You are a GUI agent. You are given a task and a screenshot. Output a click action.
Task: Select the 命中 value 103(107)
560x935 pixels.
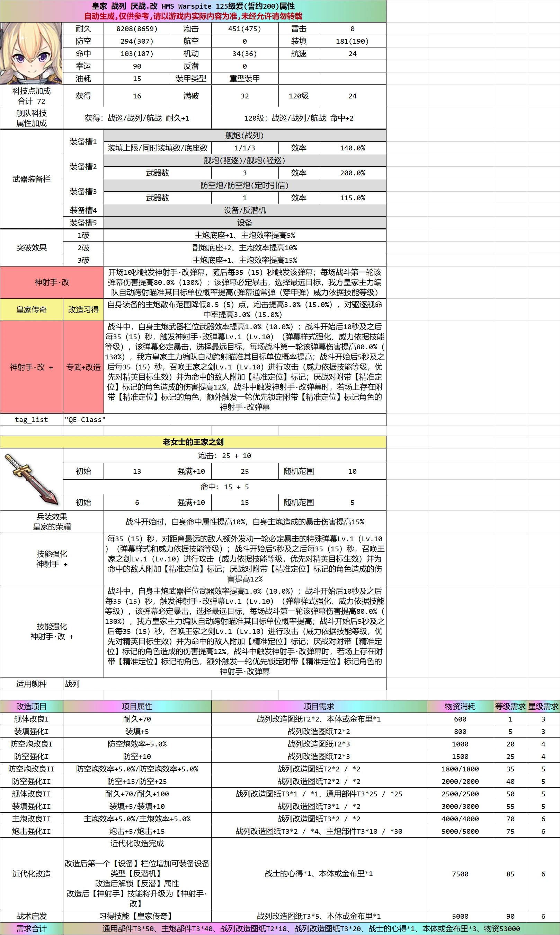click(x=137, y=54)
